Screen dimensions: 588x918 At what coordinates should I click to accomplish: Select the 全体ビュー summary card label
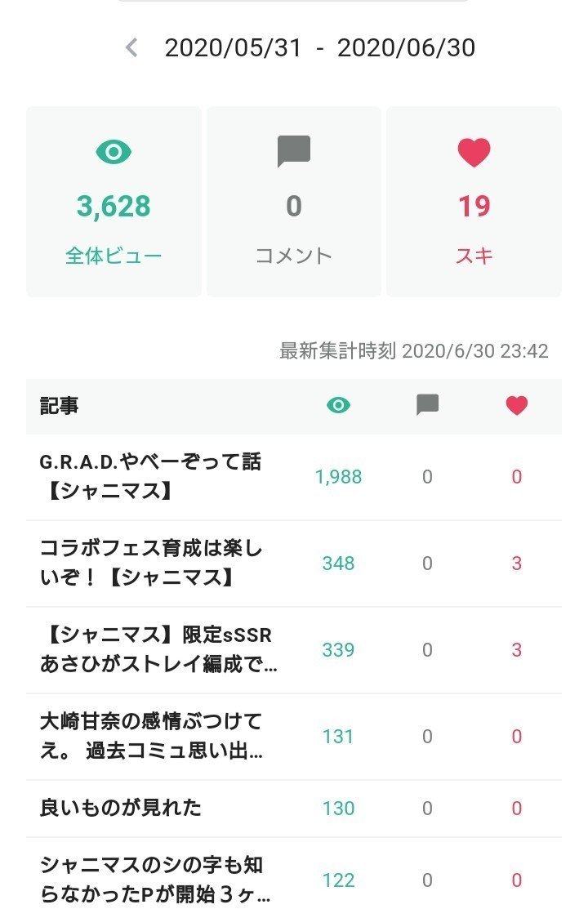click(x=114, y=256)
